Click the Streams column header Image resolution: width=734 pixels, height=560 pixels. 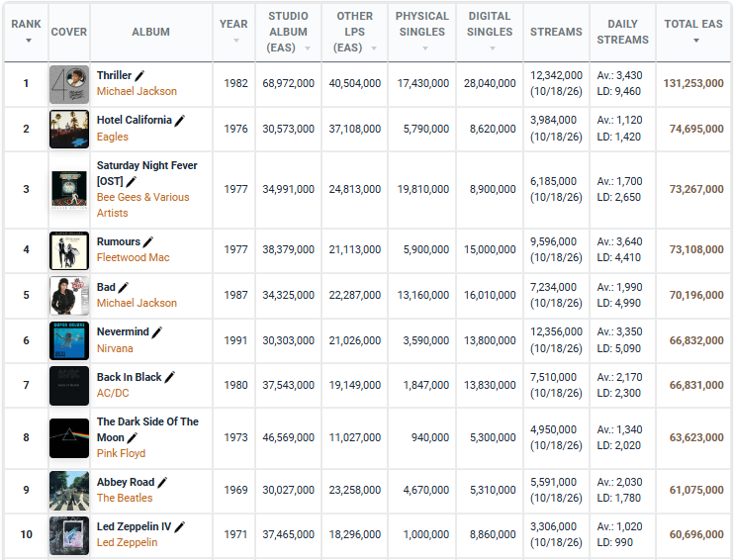pyautogui.click(x=556, y=32)
